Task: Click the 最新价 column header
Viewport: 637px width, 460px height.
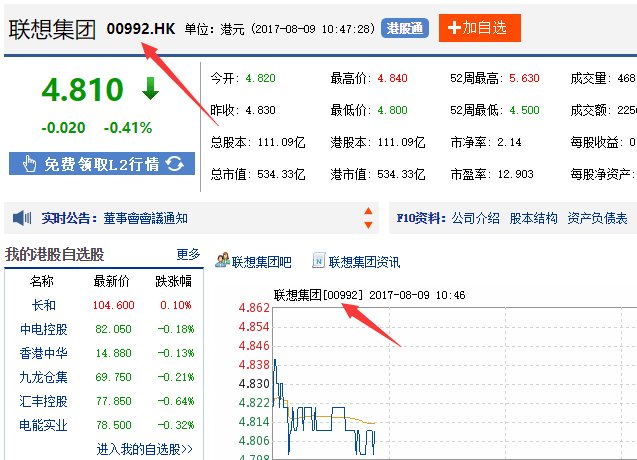Action: tap(112, 281)
